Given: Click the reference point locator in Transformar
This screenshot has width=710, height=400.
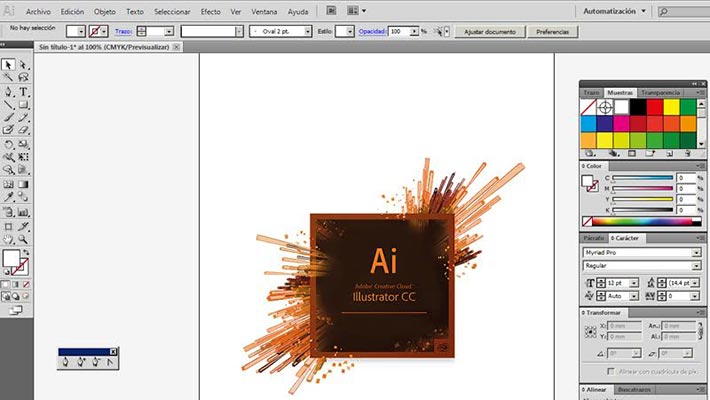Looking at the screenshot, I should [590, 332].
